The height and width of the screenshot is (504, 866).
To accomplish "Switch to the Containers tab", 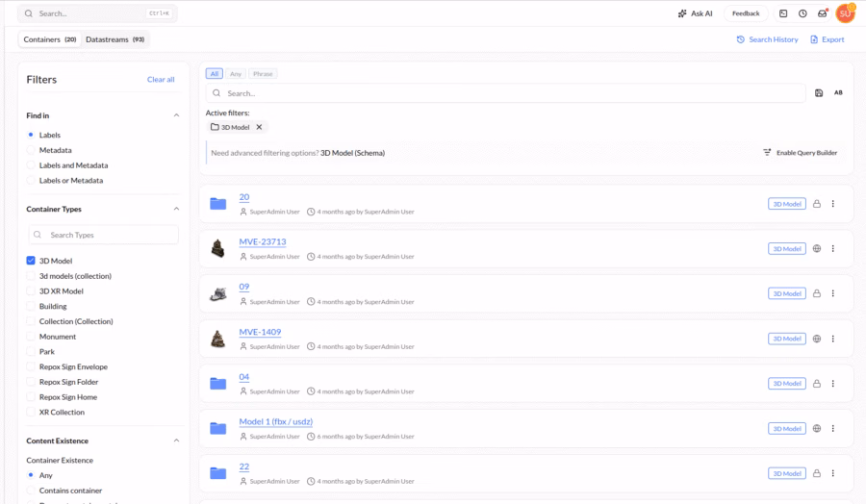I will tap(50, 39).
